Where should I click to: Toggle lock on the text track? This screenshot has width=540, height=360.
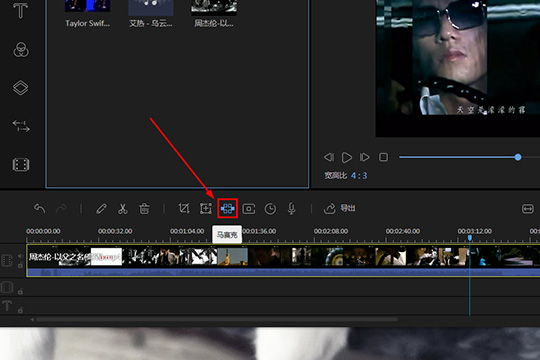pyautogui.click(x=20, y=310)
